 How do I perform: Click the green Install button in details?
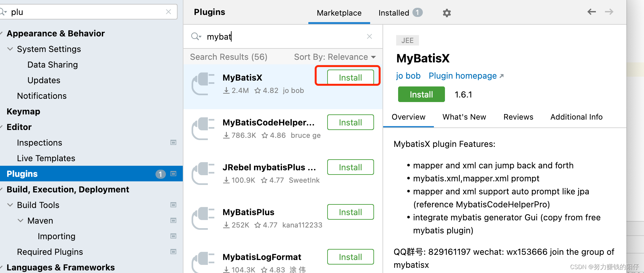[421, 94]
